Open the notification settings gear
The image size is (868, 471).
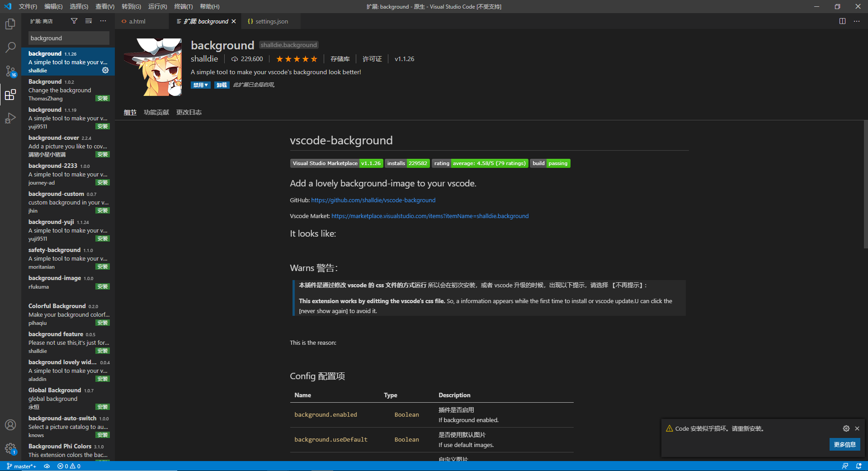coord(845,428)
